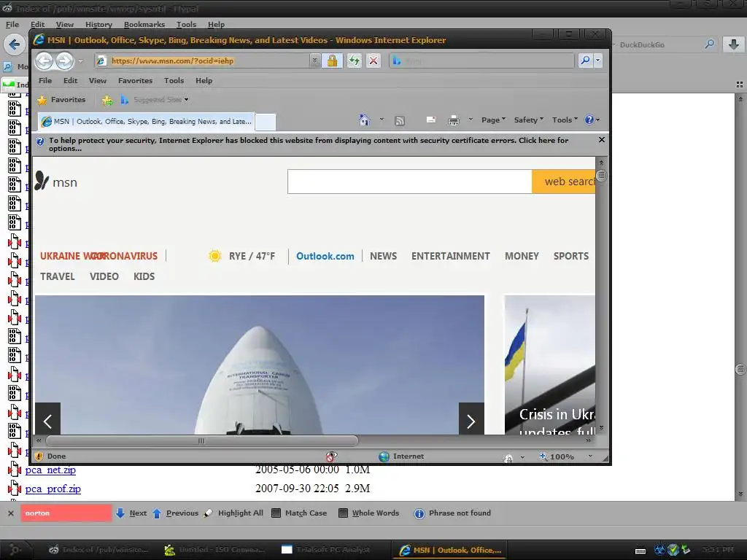Click the IE Help question mark icon

589,120
